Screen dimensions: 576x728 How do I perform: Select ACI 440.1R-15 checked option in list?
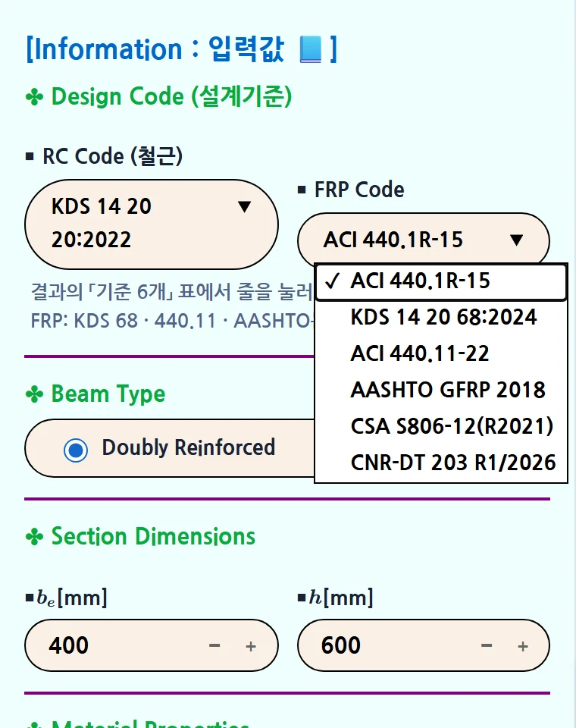tap(441, 281)
